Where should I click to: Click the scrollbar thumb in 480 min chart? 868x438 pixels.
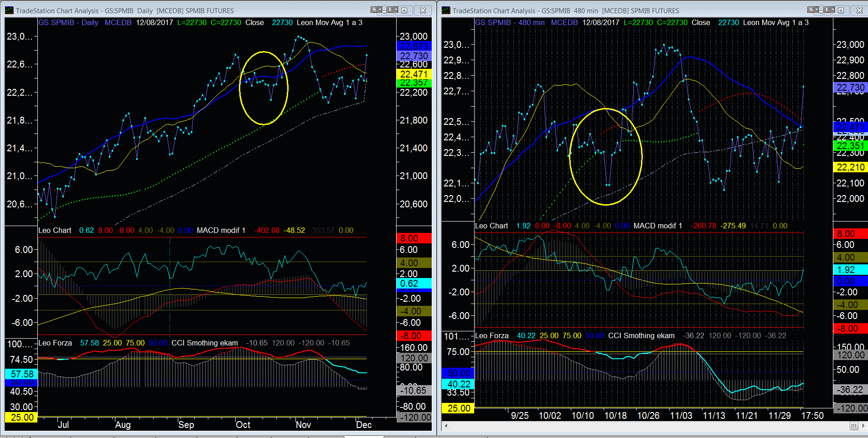854,426
